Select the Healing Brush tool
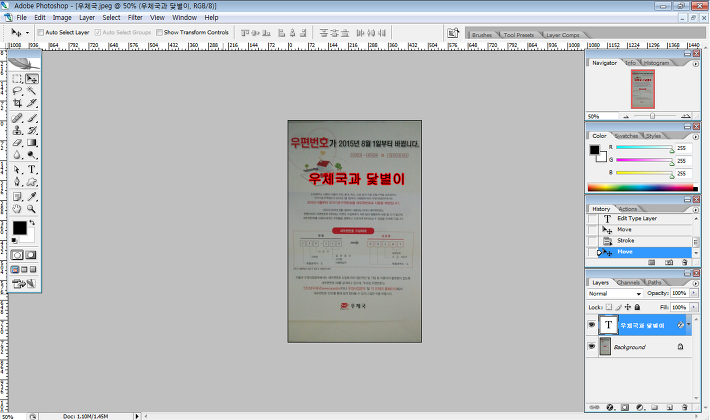The width and height of the screenshot is (710, 420). coord(17,118)
